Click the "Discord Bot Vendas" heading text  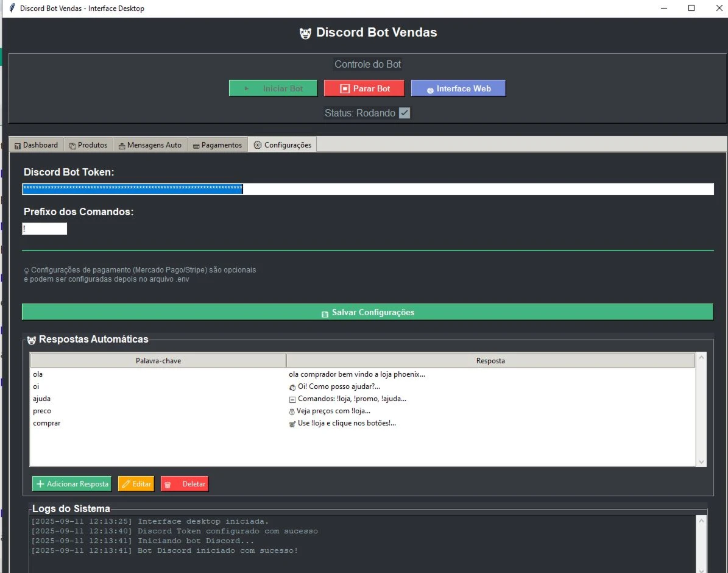376,32
